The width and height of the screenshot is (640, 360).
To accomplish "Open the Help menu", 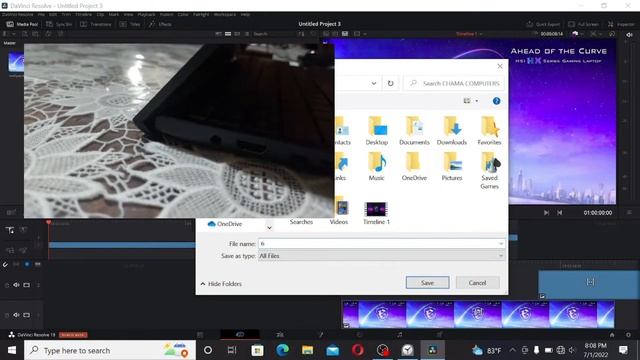I will point(245,14).
